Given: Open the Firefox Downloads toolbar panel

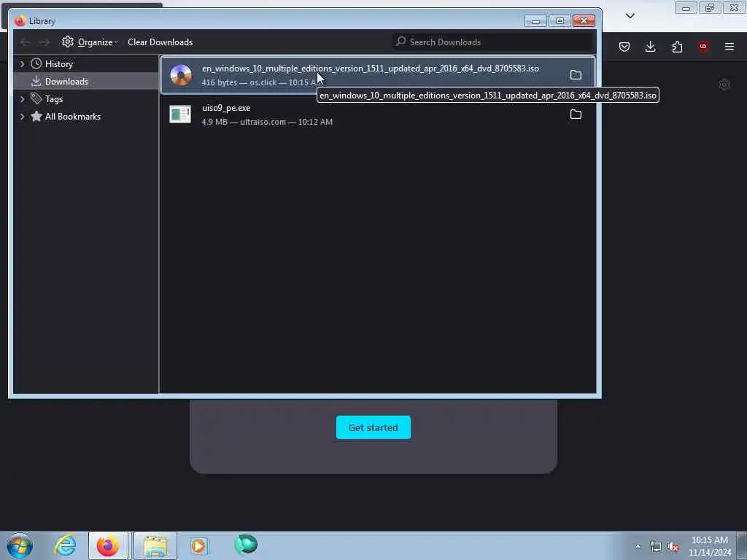Looking at the screenshot, I should pos(650,47).
